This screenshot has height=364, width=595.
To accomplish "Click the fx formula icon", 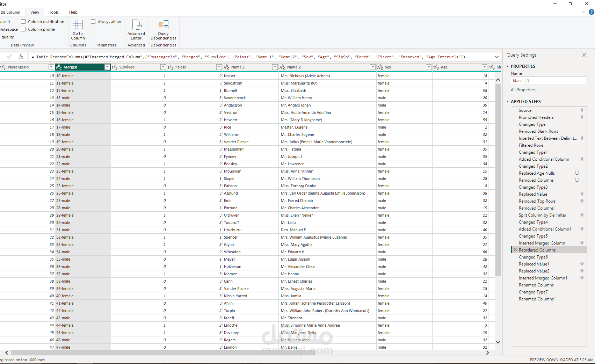I will click(21, 57).
